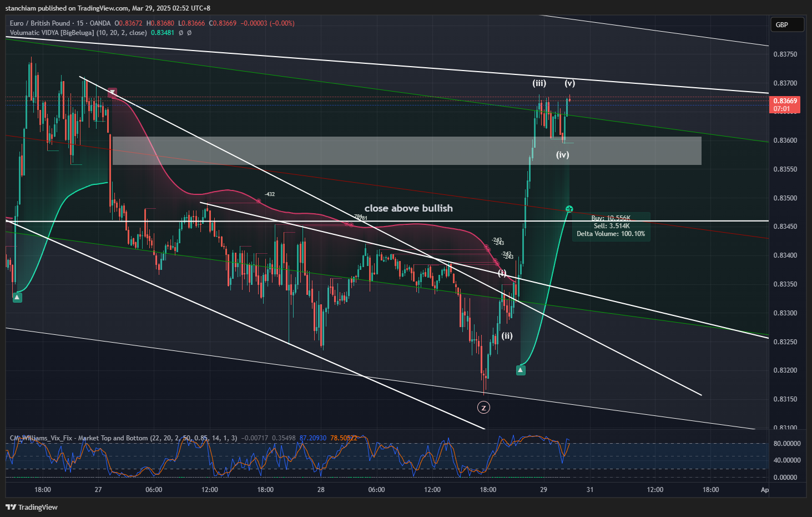Click the circled z wave label

coord(483,408)
